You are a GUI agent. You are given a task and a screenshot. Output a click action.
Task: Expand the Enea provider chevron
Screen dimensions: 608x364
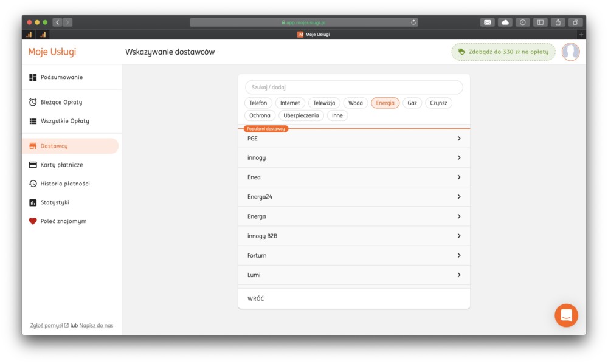coord(459,177)
